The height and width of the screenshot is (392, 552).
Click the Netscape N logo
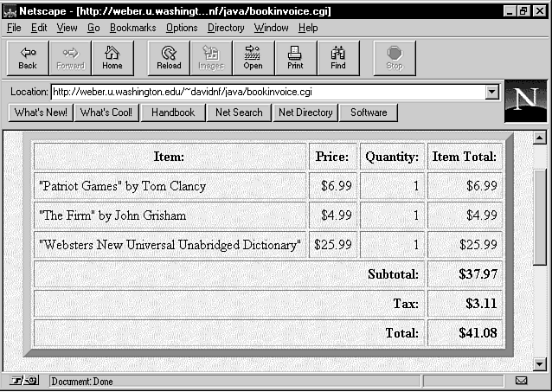[525, 100]
